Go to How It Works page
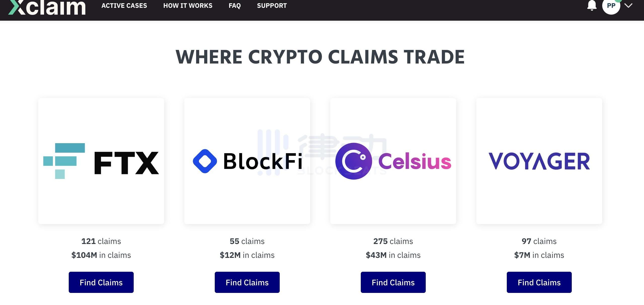644x305 pixels. [188, 6]
